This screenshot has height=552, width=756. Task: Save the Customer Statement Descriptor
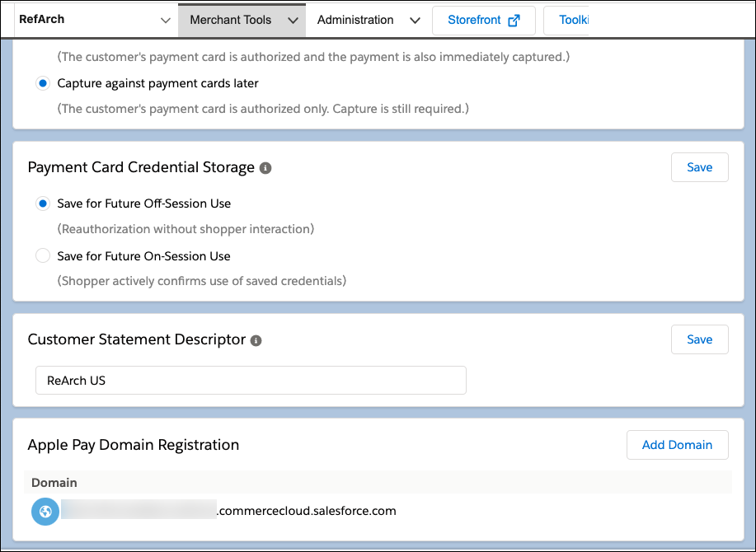(699, 339)
